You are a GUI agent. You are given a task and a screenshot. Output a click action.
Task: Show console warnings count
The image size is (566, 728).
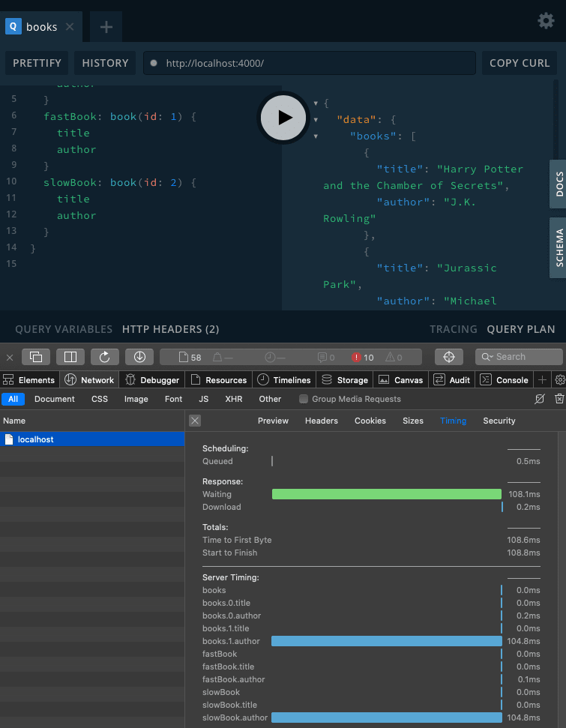click(394, 357)
